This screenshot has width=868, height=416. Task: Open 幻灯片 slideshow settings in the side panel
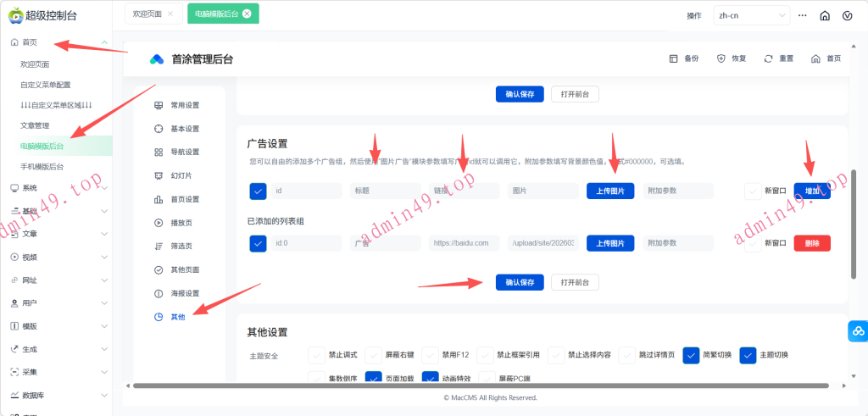[x=177, y=175]
